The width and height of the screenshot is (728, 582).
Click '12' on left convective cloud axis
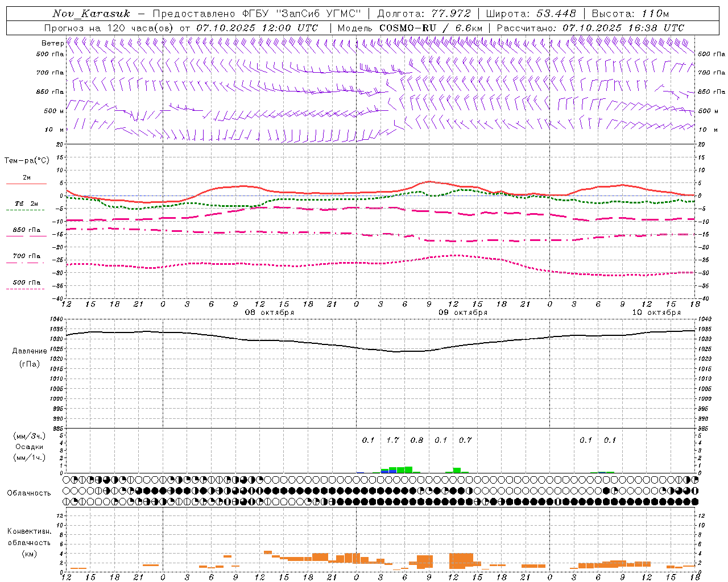tap(61, 516)
